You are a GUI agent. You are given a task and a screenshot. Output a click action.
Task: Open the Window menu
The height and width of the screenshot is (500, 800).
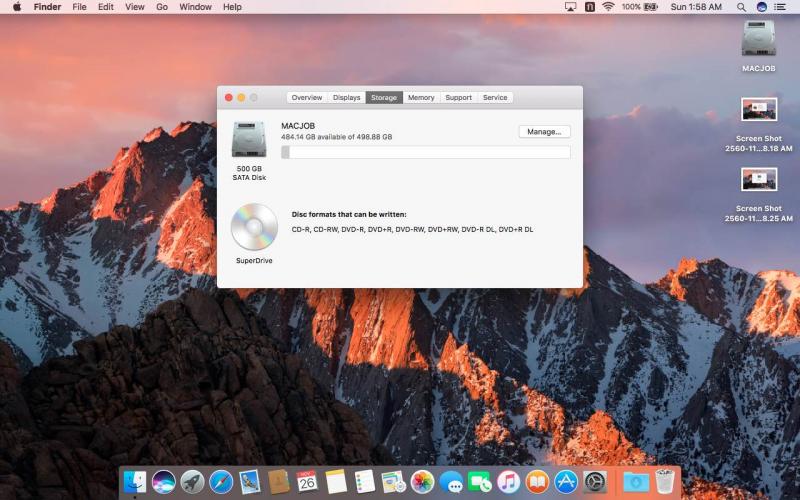[195, 7]
